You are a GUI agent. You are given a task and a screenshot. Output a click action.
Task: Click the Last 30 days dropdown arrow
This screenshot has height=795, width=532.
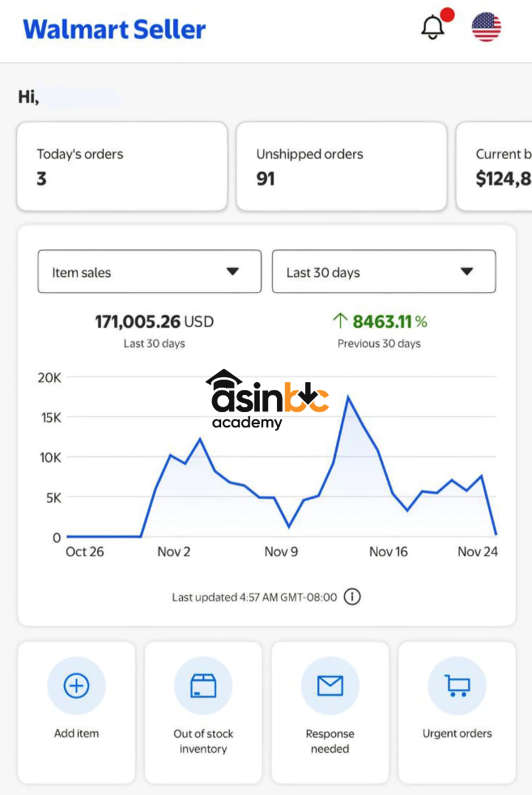coord(466,272)
